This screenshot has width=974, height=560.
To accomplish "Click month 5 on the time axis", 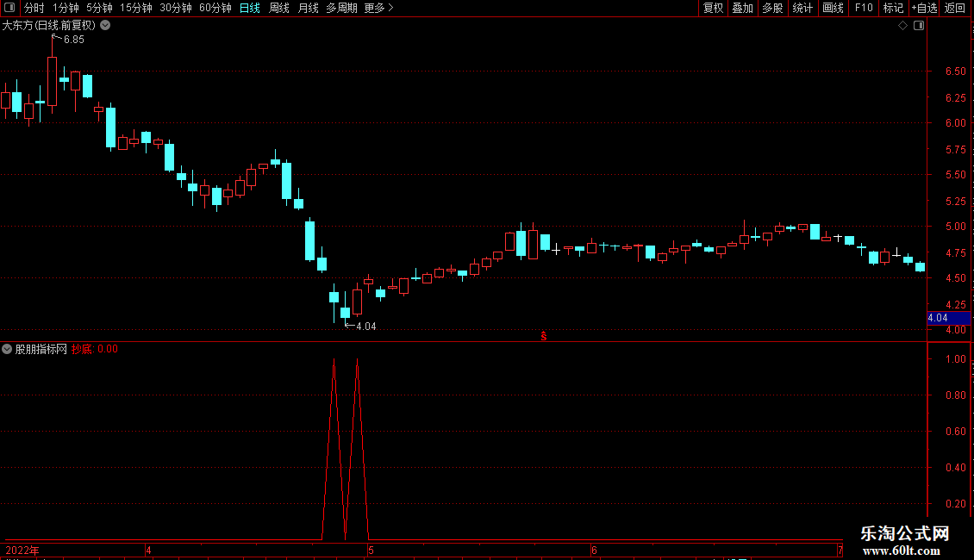I will pos(371,550).
